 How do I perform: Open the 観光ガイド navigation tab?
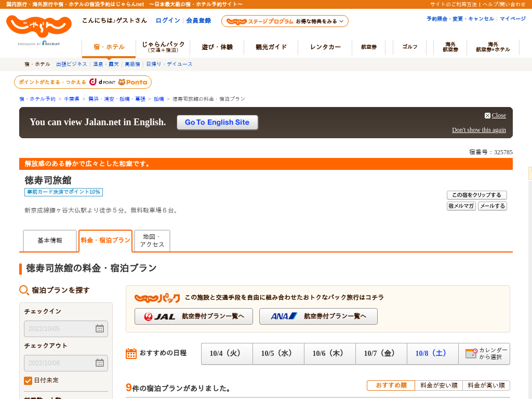coord(271,47)
